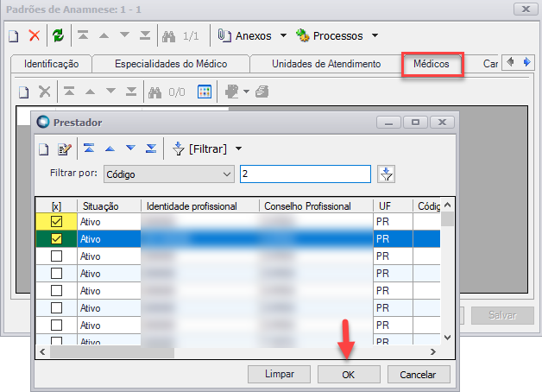Click Conselho Profissional column header
542x392 pixels.
click(x=316, y=206)
